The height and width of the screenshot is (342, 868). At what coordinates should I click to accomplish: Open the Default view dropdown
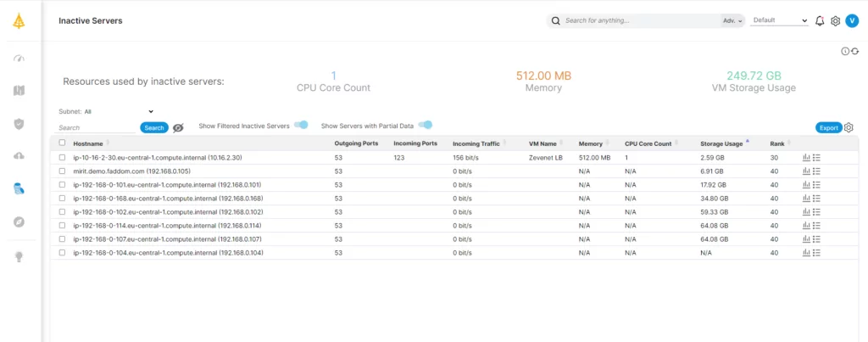[780, 20]
